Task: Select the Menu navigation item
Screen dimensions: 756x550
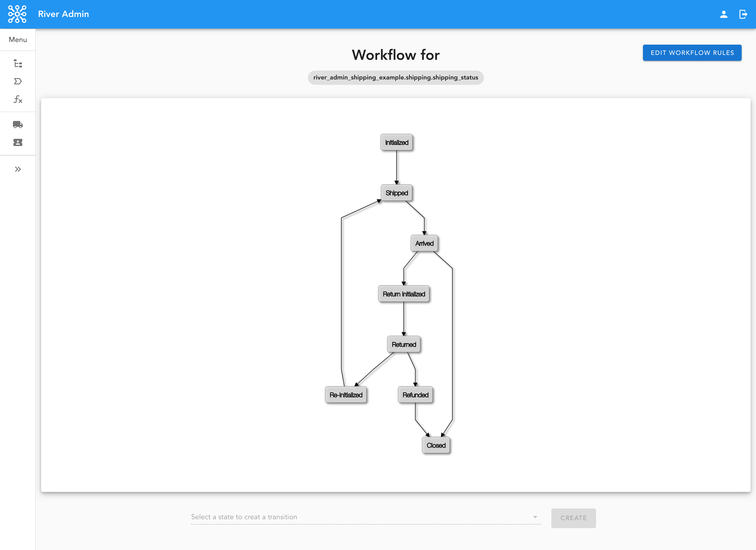Action: (18, 39)
